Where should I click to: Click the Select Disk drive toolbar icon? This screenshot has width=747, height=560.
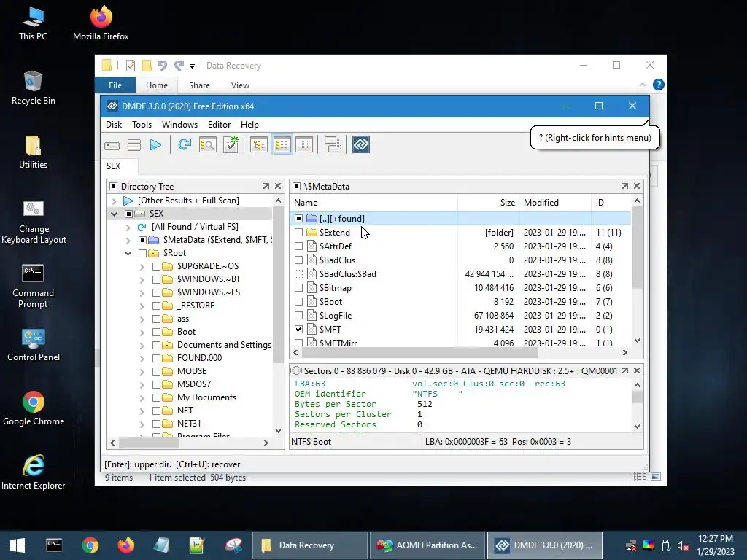click(112, 145)
